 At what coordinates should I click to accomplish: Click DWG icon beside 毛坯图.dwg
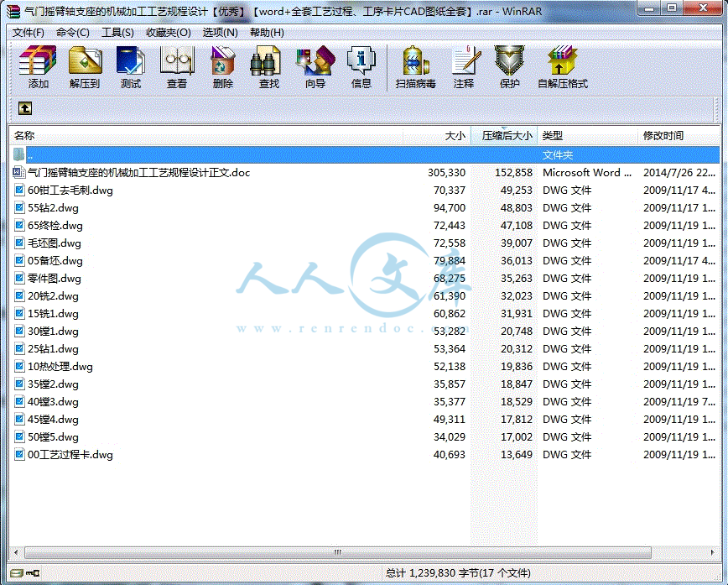click(19, 243)
